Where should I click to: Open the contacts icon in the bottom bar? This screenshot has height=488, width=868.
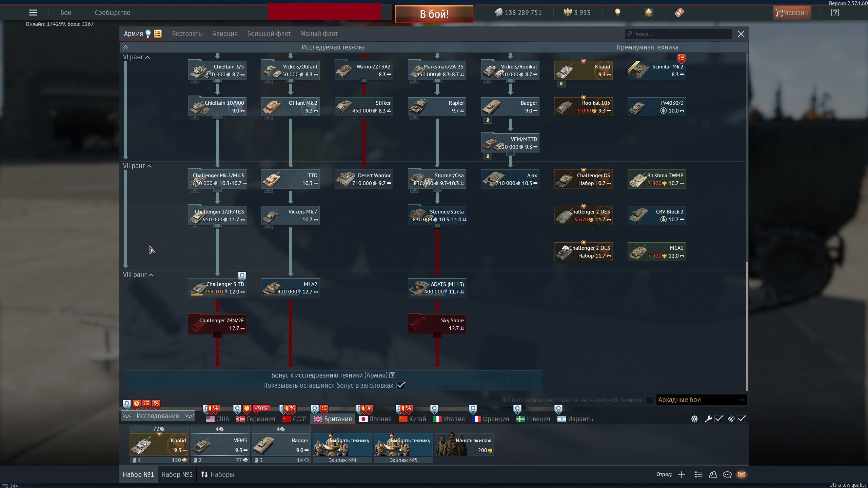point(713,474)
